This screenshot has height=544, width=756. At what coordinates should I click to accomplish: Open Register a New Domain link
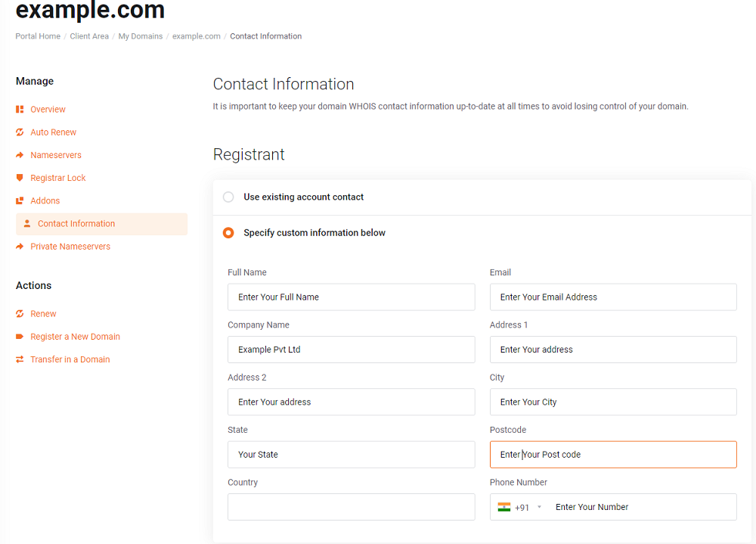pyautogui.click(x=75, y=337)
